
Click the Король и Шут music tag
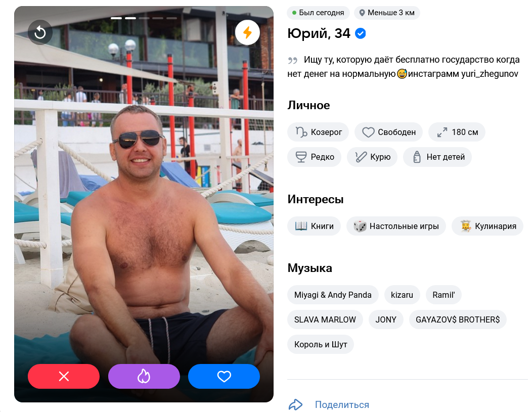coord(321,344)
